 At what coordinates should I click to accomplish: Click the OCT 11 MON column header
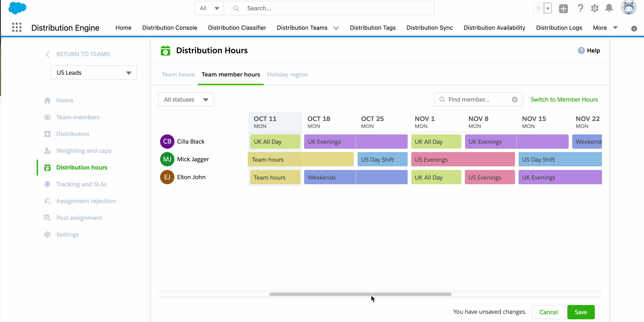click(275, 122)
